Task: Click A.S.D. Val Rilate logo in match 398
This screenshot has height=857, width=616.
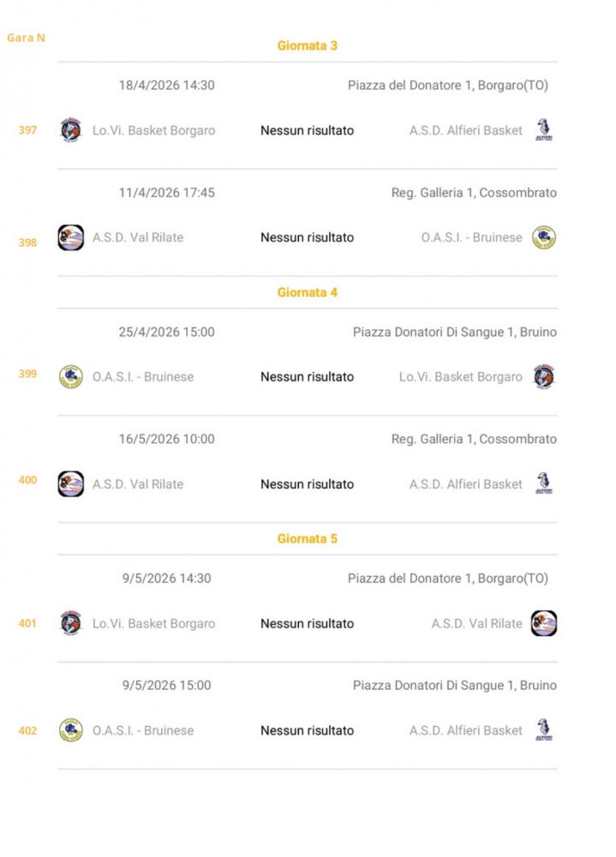Action: [71, 237]
